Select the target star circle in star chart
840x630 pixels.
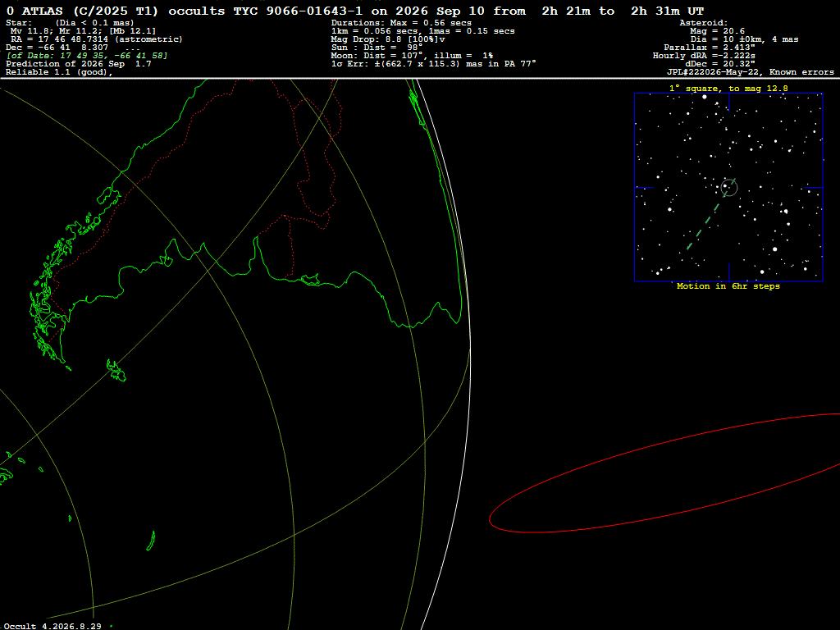click(729, 188)
